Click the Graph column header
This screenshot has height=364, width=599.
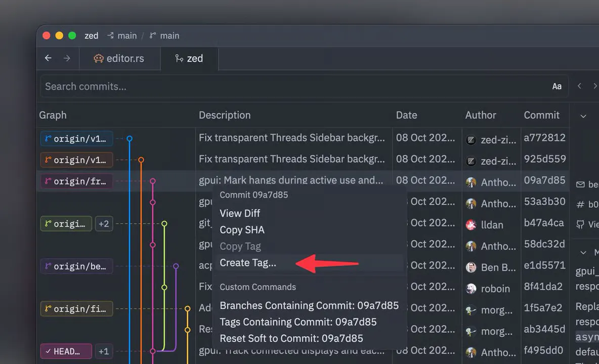pos(53,115)
